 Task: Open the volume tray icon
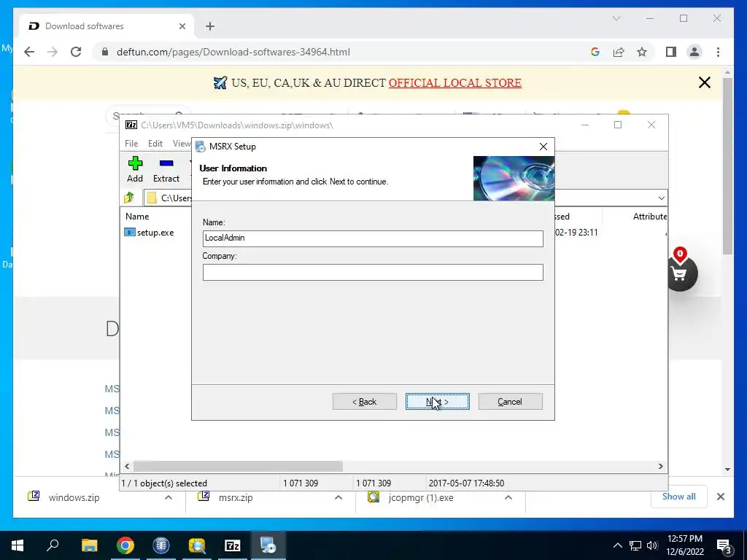652,545
